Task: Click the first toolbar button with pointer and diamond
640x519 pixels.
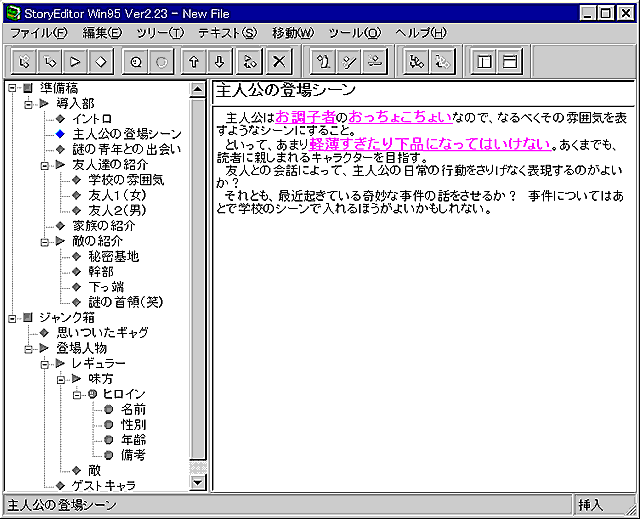Action: click(24, 62)
